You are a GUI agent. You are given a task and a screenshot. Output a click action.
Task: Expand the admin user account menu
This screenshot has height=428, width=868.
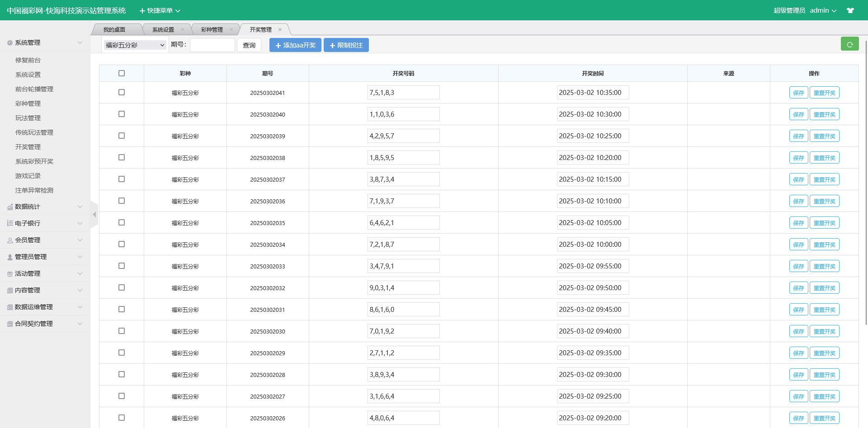pos(823,10)
